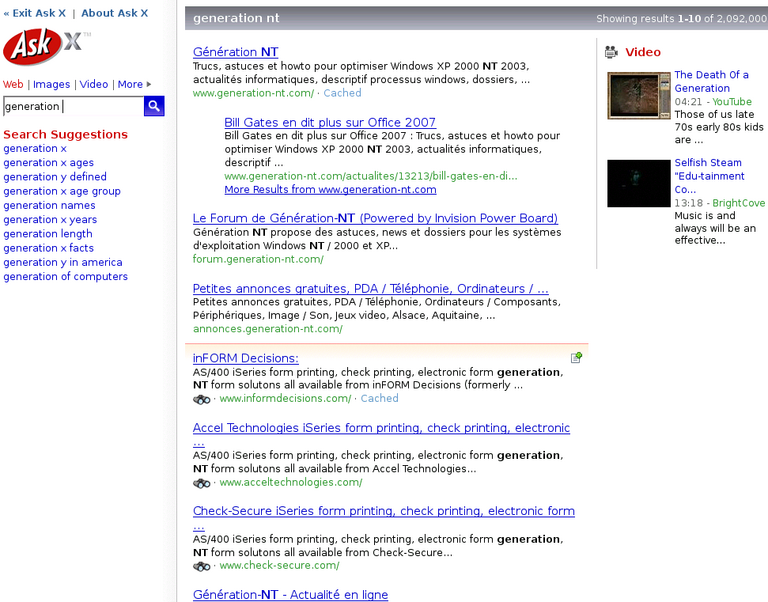Click the magnifying glass search button
This screenshot has height=602, width=768.
point(154,106)
